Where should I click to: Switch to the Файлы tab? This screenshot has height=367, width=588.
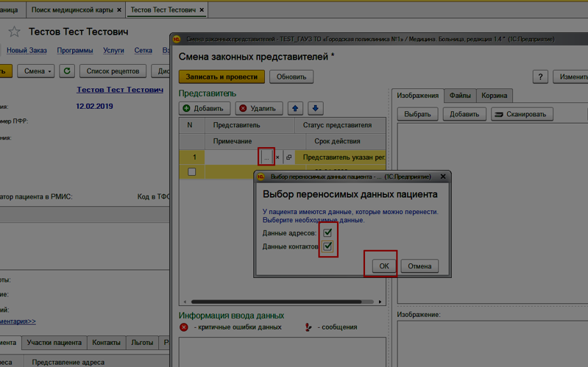point(460,96)
